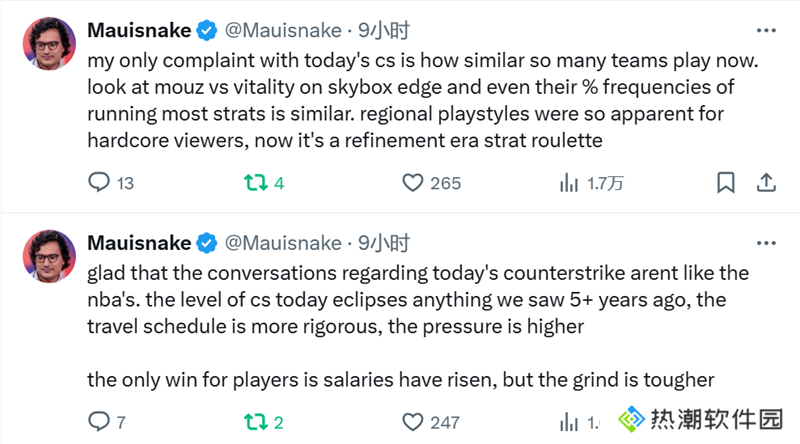Open the @Mauisnake handle on second tweet
This screenshot has width=800, height=444.
coord(283,243)
